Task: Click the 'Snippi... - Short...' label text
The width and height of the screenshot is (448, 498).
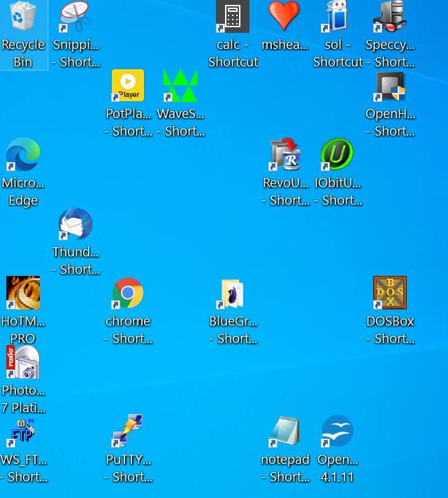Action: coord(75,53)
